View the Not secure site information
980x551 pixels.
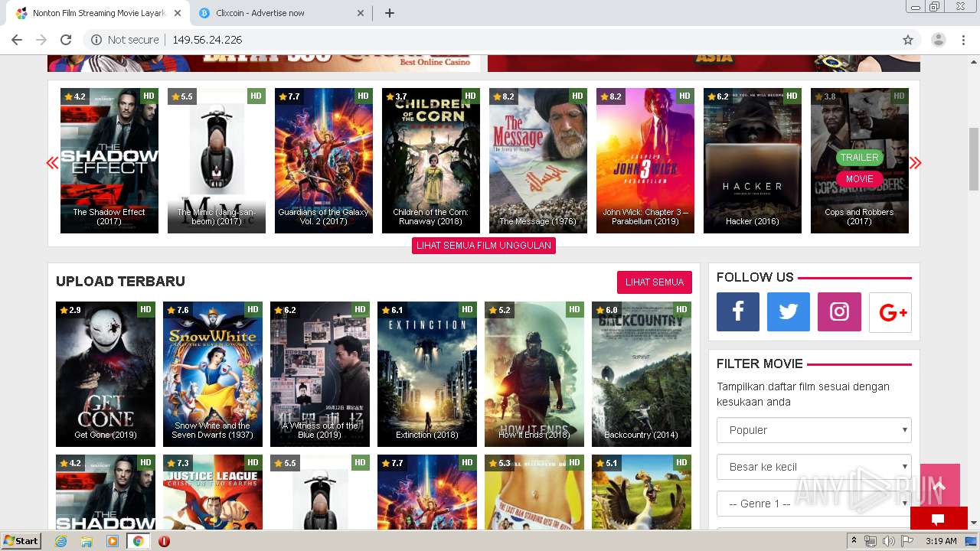pyautogui.click(x=125, y=40)
